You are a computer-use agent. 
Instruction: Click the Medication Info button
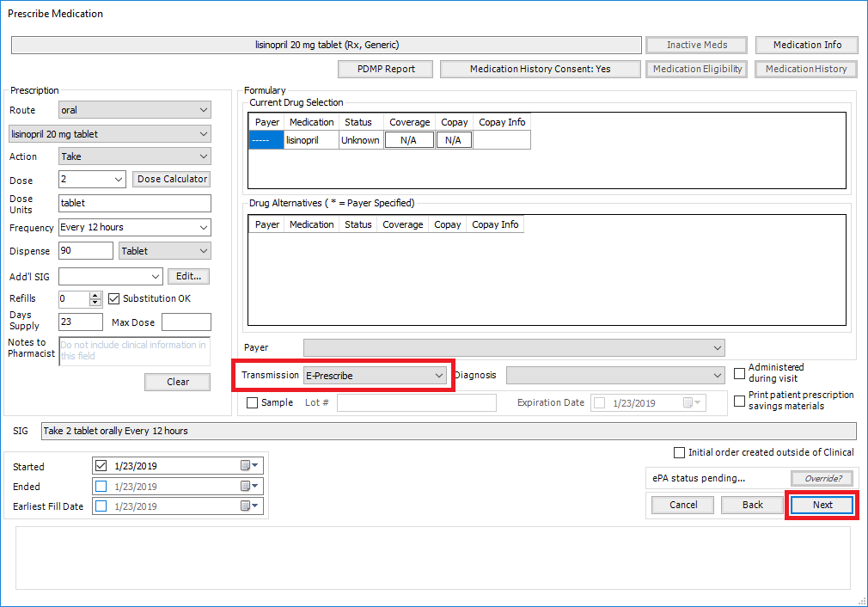pyautogui.click(x=807, y=45)
